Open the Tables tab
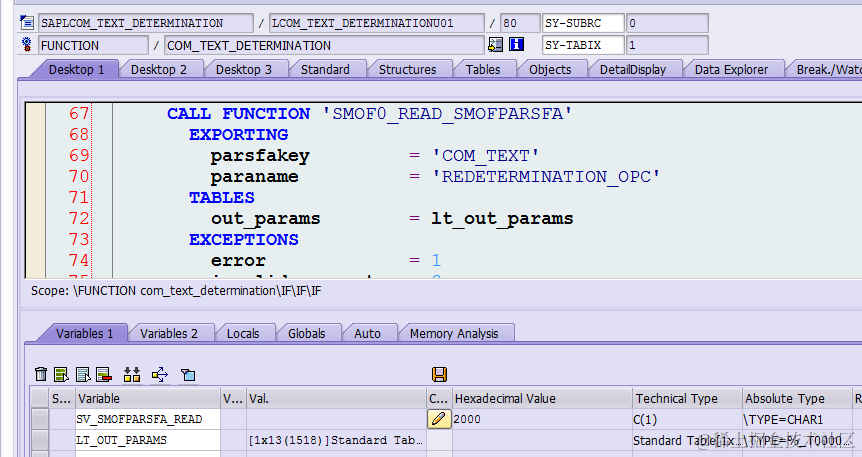 tap(483, 69)
